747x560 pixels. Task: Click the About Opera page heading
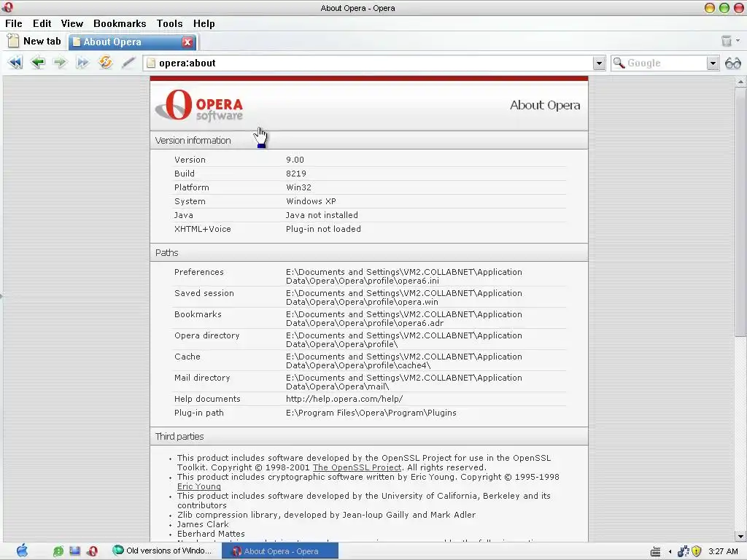pos(545,105)
